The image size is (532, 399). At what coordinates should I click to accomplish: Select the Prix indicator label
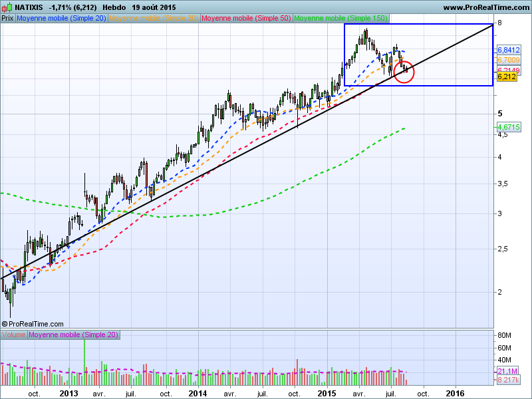[x=7, y=19]
